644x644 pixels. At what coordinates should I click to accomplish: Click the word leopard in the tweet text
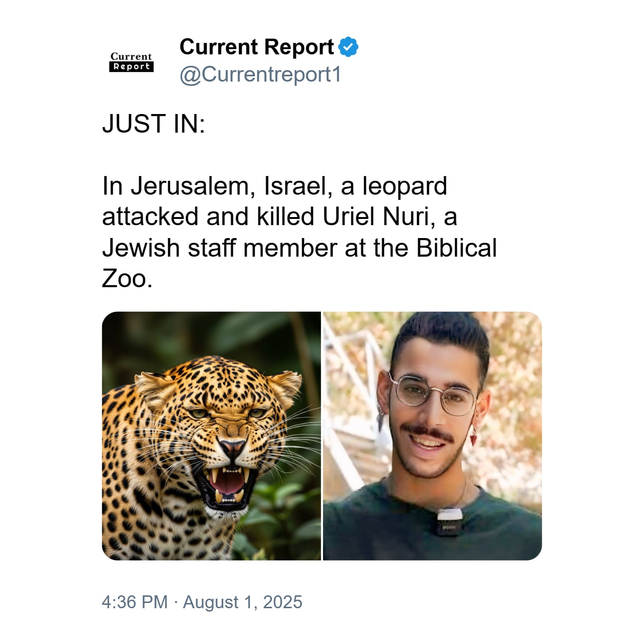point(405,187)
